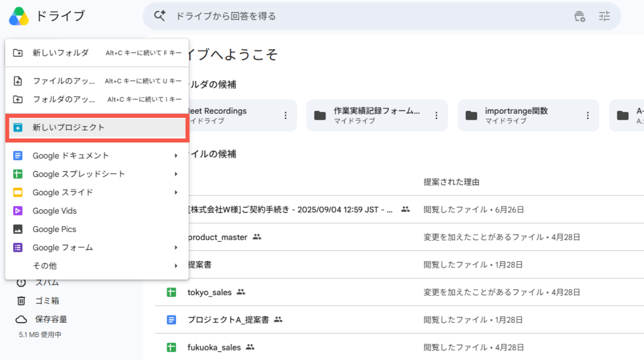Click the Google Drive logo
This screenshot has width=644, height=360.
[19, 16]
